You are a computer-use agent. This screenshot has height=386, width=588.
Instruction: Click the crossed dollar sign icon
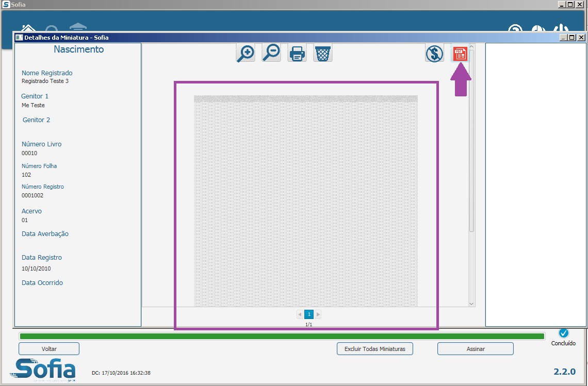(x=434, y=53)
